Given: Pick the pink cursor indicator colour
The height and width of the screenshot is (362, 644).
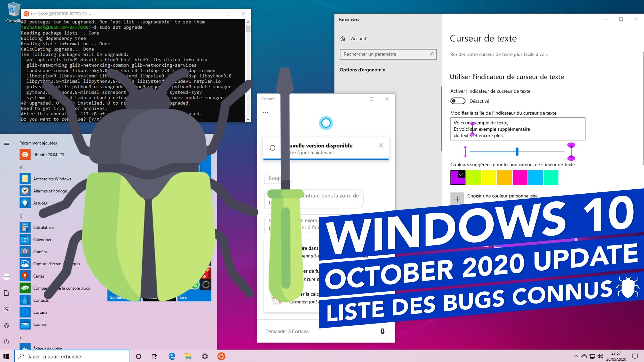Looking at the screenshot, I should pos(520,178).
